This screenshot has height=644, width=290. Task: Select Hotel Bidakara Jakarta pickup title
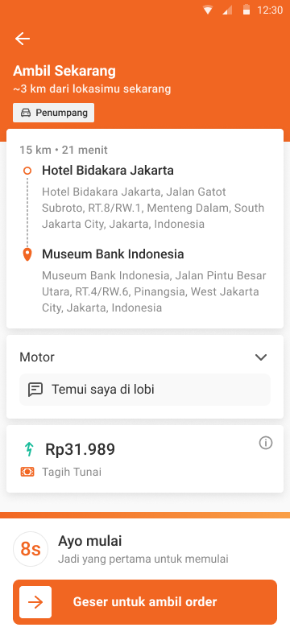(108, 171)
